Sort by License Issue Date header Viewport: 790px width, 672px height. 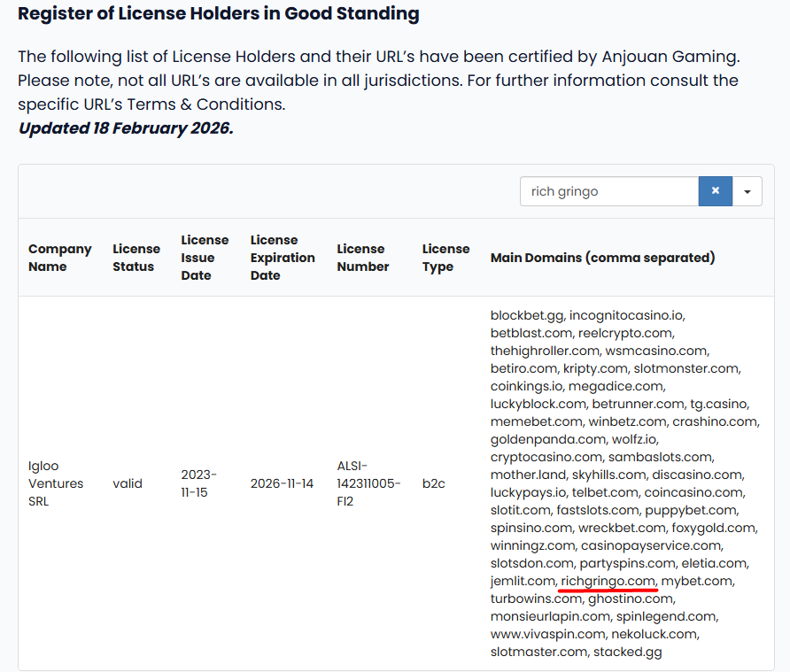205,258
